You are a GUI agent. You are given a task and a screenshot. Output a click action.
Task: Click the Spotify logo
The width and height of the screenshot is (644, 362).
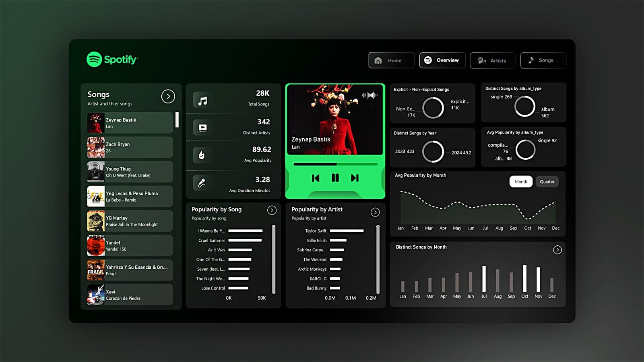tap(112, 60)
